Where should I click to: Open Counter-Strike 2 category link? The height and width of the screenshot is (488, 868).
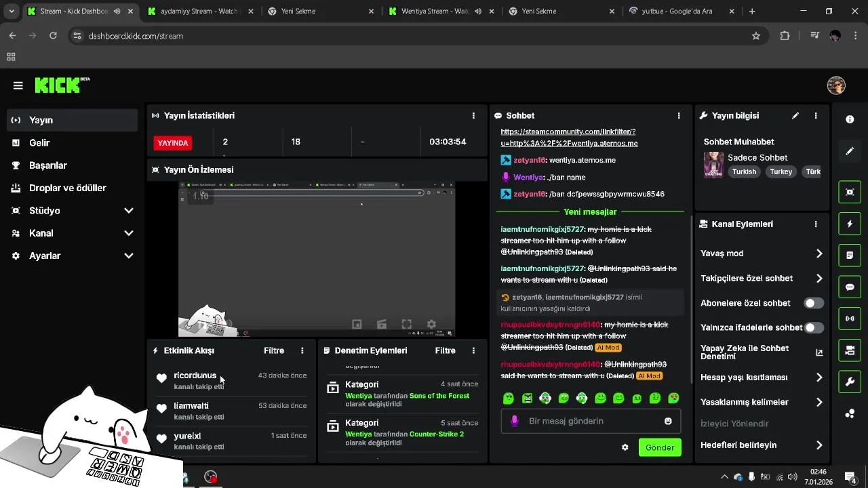[x=437, y=434]
